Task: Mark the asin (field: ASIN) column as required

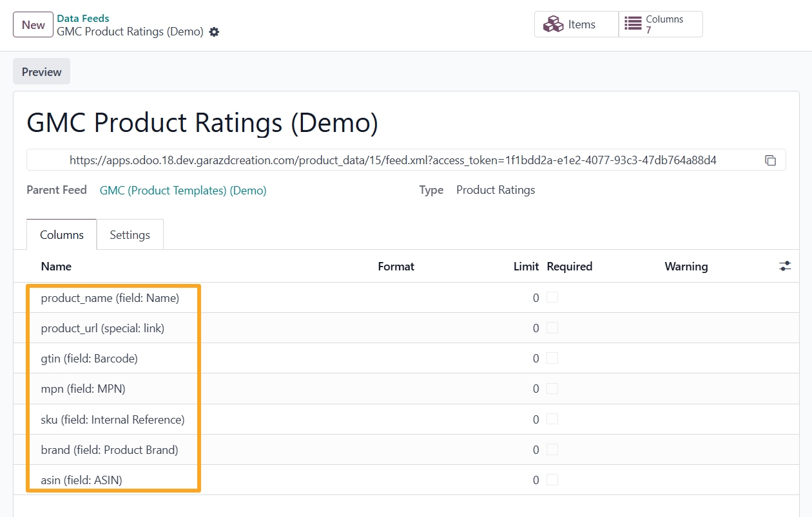Action: 552,480
